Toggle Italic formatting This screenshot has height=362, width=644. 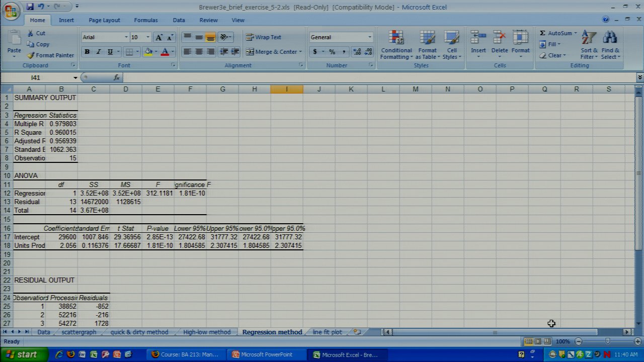coord(99,52)
